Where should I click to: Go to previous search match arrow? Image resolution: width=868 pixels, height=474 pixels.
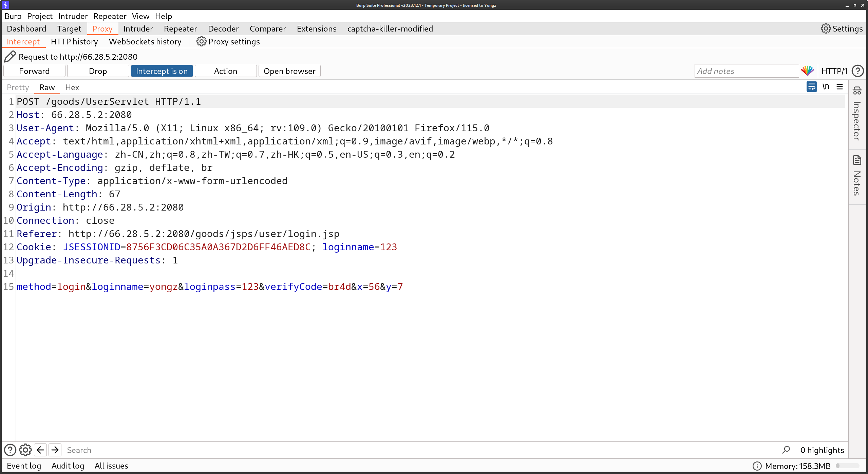coord(40,450)
